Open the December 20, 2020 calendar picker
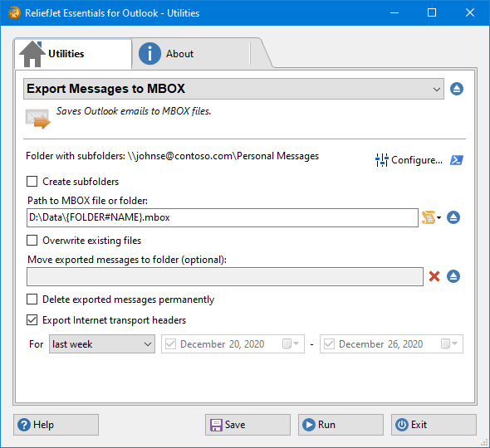The image size is (490, 448). (x=291, y=344)
